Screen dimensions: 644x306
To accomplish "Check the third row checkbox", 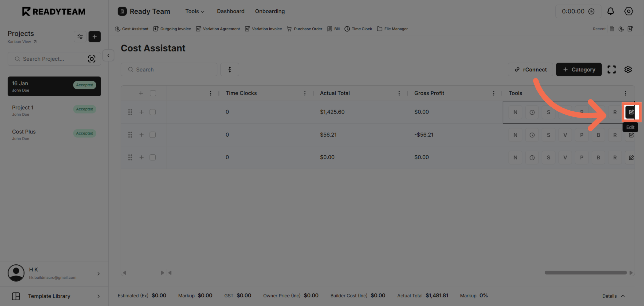I will coord(153,157).
